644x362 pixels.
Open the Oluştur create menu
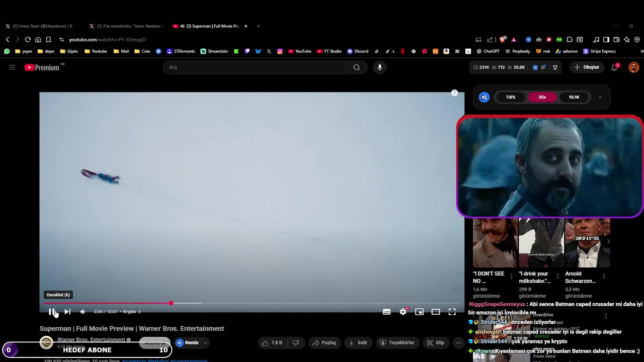(587, 67)
